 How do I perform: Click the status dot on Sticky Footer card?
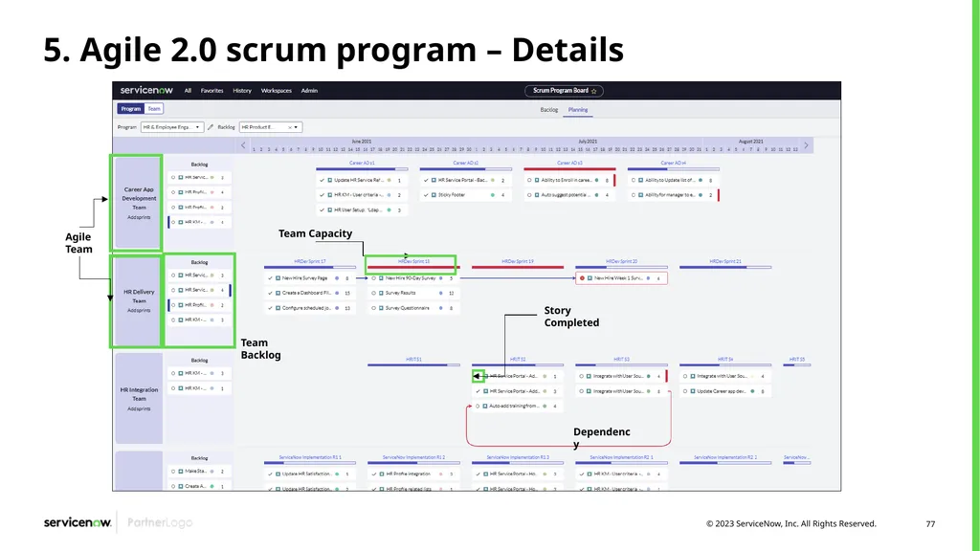[493, 195]
